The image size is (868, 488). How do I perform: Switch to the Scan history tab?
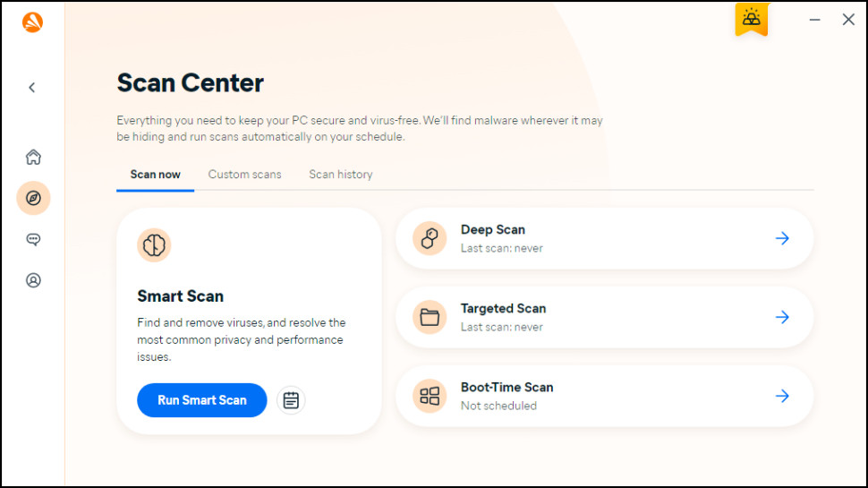point(340,175)
